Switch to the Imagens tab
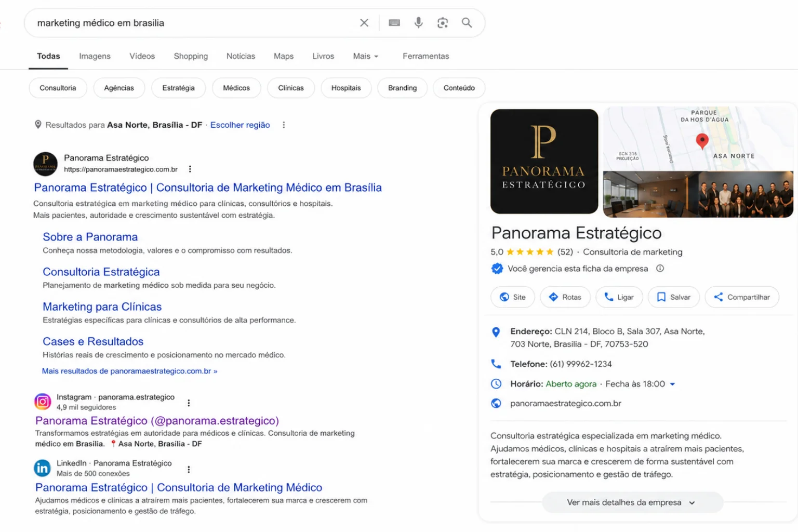This screenshot has height=532, width=798. click(x=95, y=56)
